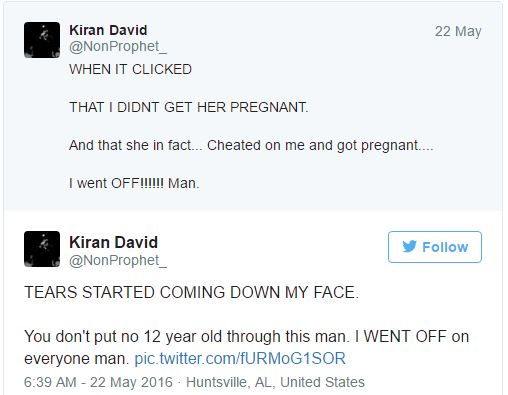Open the pic.twitter.com/fURMoG1SOR image link
Screen dimensions: 508x395
click(x=240, y=359)
